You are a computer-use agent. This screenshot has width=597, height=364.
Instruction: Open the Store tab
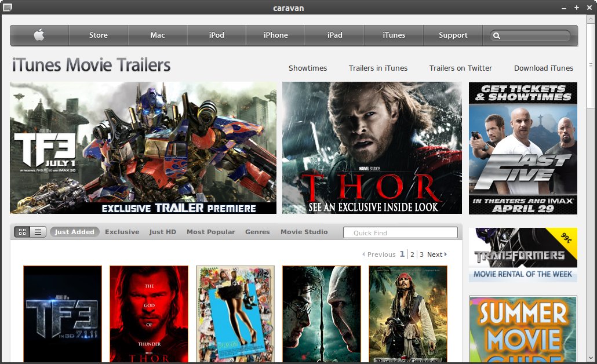(x=98, y=35)
